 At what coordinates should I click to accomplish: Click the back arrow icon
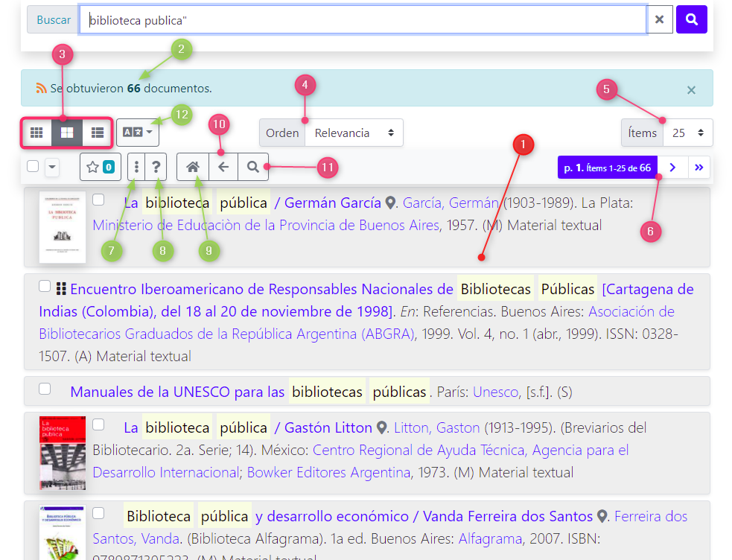click(223, 167)
